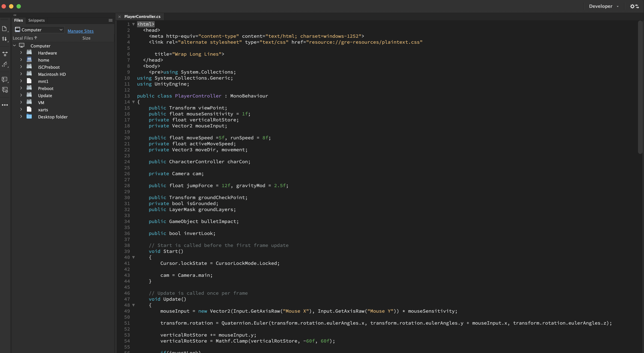644x353 pixels.
Task: Switch to the Snippets tab
Action: pyautogui.click(x=36, y=20)
